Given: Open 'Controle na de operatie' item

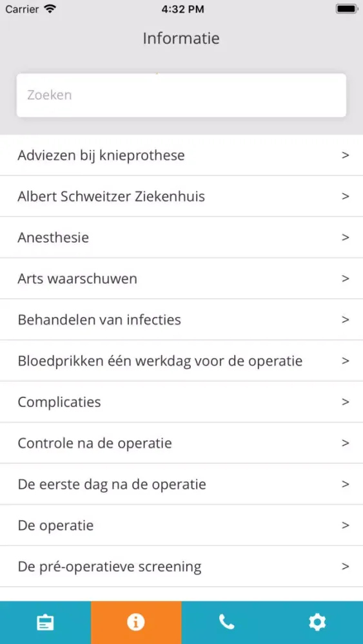Looking at the screenshot, I should click(x=181, y=443).
